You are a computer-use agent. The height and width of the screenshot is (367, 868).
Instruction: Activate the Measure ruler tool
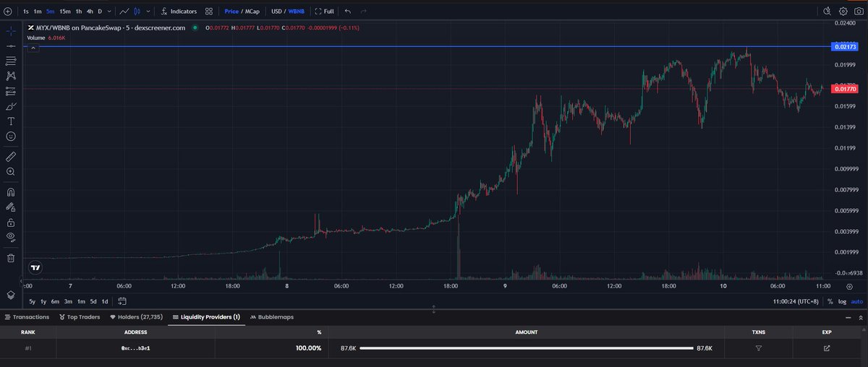tap(11, 156)
